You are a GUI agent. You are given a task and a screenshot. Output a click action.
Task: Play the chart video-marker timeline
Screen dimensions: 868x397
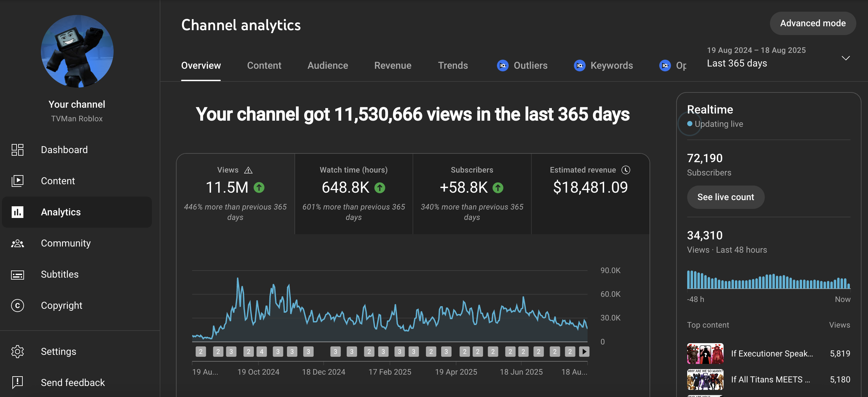(x=584, y=352)
